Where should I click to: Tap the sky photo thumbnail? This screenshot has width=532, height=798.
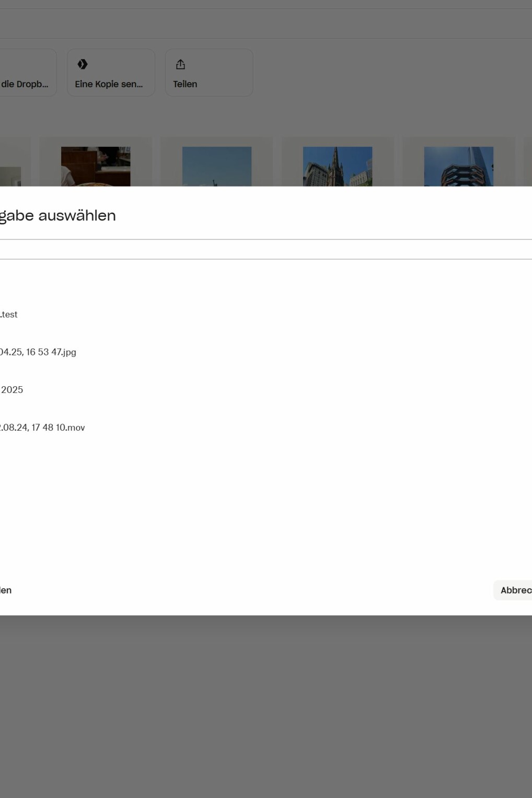point(216,162)
